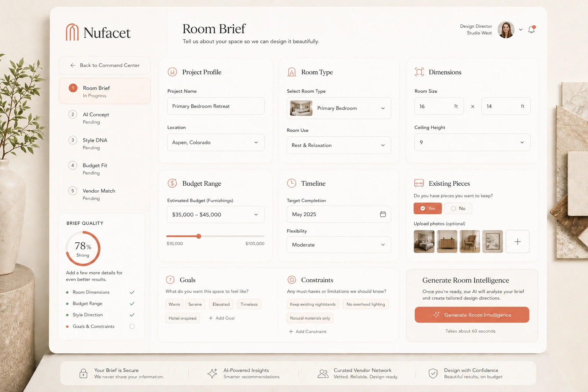The image size is (588, 392).
Task: Click the room width field showing 16
Action: coord(439,106)
